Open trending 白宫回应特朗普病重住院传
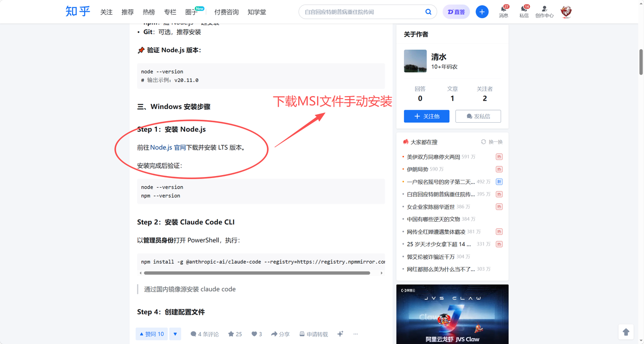 (441, 194)
